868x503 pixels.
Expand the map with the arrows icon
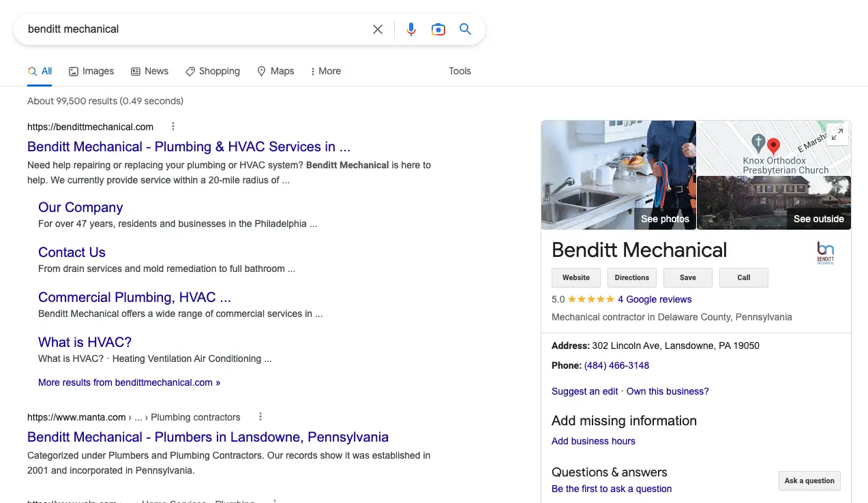[837, 134]
